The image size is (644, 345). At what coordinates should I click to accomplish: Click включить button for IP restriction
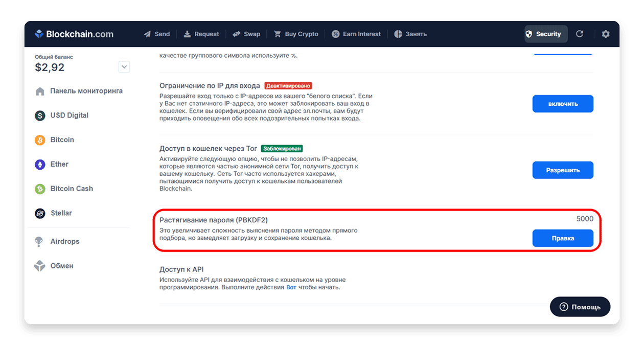coord(563,104)
